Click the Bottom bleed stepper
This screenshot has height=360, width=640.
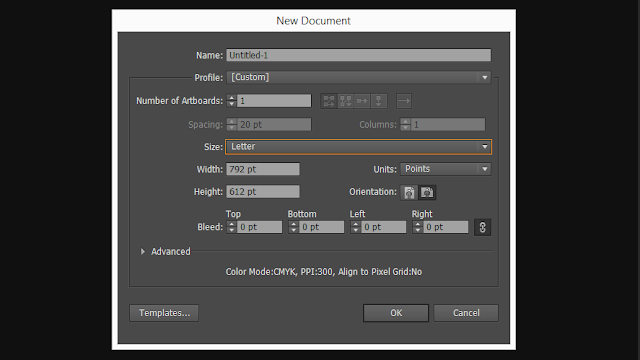293,227
